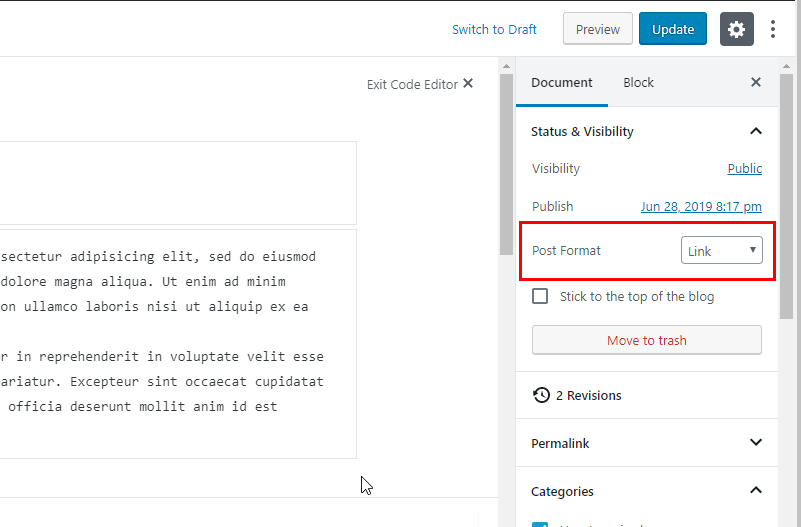This screenshot has width=801, height=527.
Task: Open the 2 Revisions link
Action: click(x=588, y=396)
